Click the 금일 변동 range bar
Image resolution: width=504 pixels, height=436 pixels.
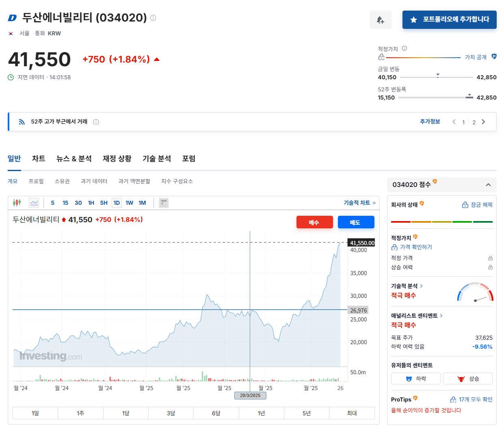pyautogui.click(x=437, y=77)
